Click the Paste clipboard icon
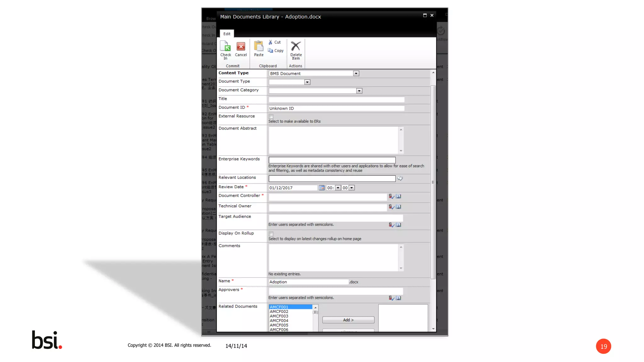Screen dimensions: 644x362 (x=258, y=47)
